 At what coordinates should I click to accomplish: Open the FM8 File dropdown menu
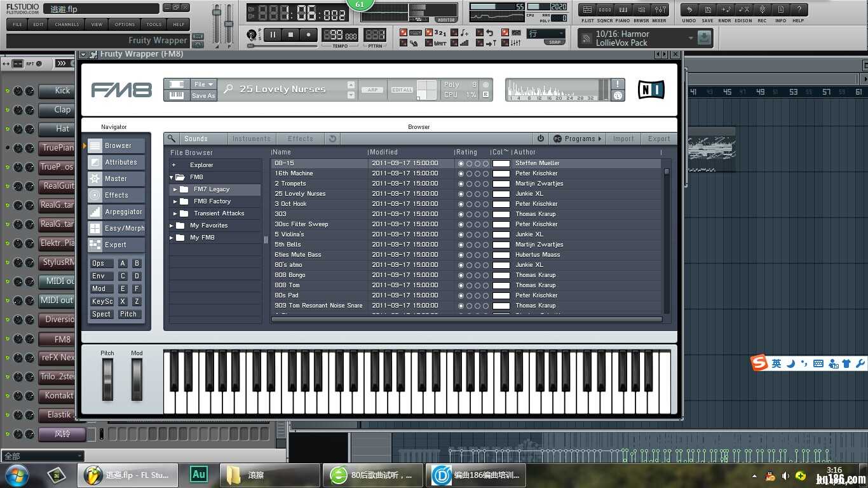[203, 84]
